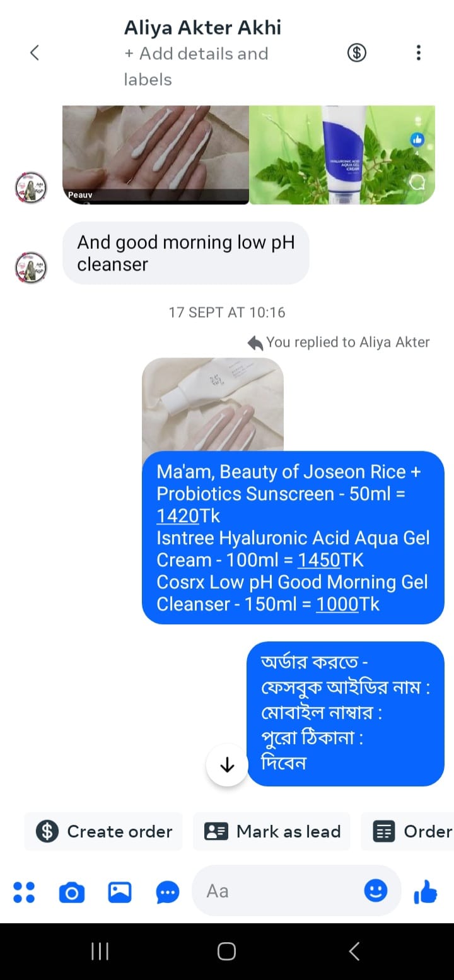The width and height of the screenshot is (454, 980).
Task: Open the hand with sunscreen photo
Action: 156,155
